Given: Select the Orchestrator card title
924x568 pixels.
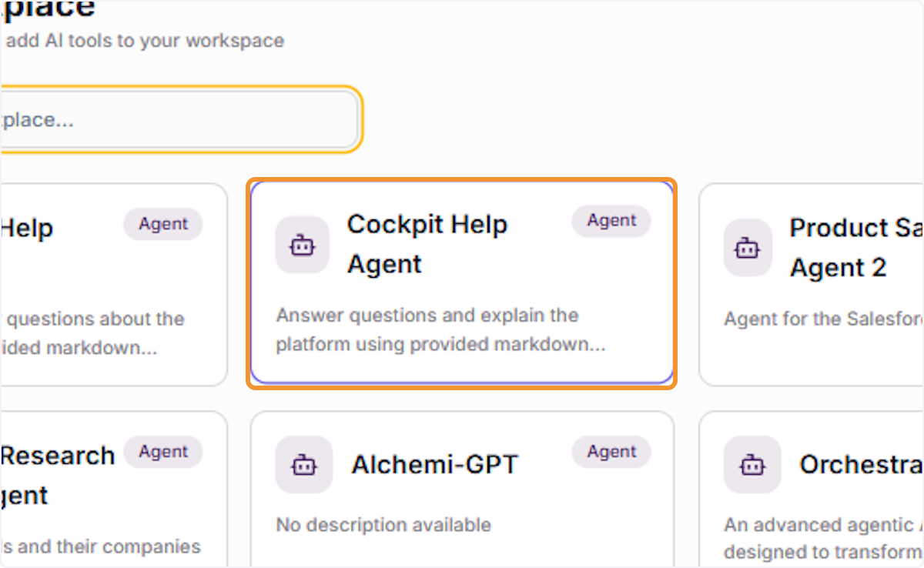Looking at the screenshot, I should pyautogui.click(x=861, y=464).
